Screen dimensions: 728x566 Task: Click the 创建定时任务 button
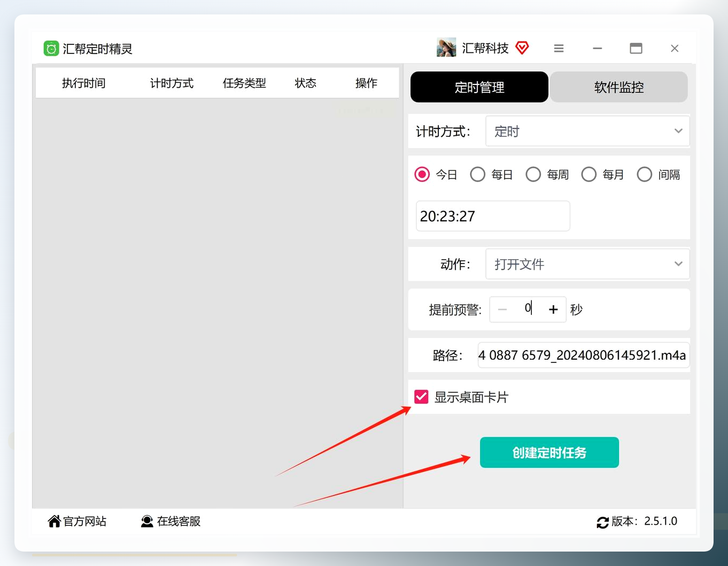(549, 453)
